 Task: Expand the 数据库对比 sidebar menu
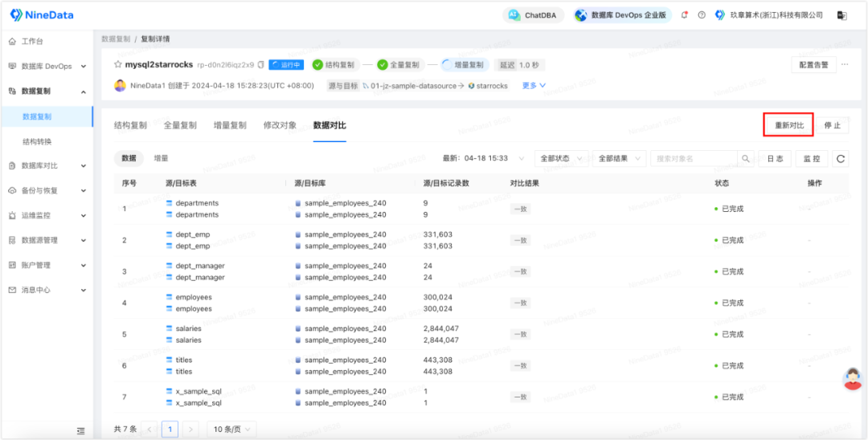[47, 165]
